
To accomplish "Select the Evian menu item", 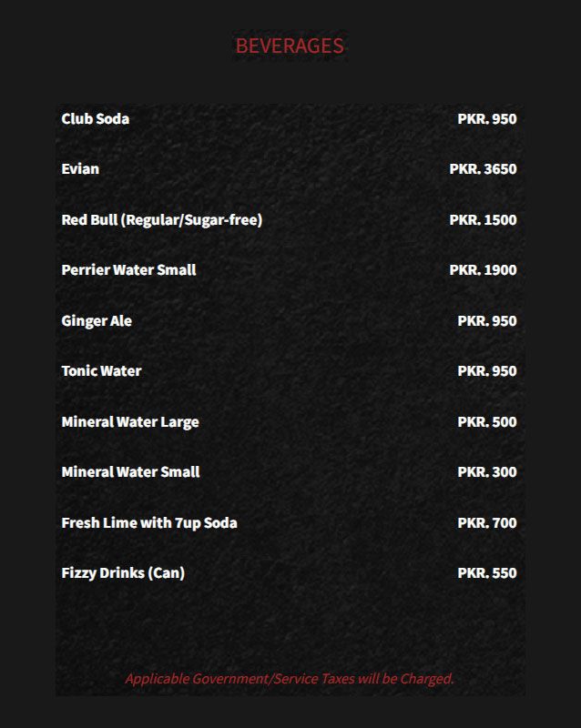I will 80,169.
